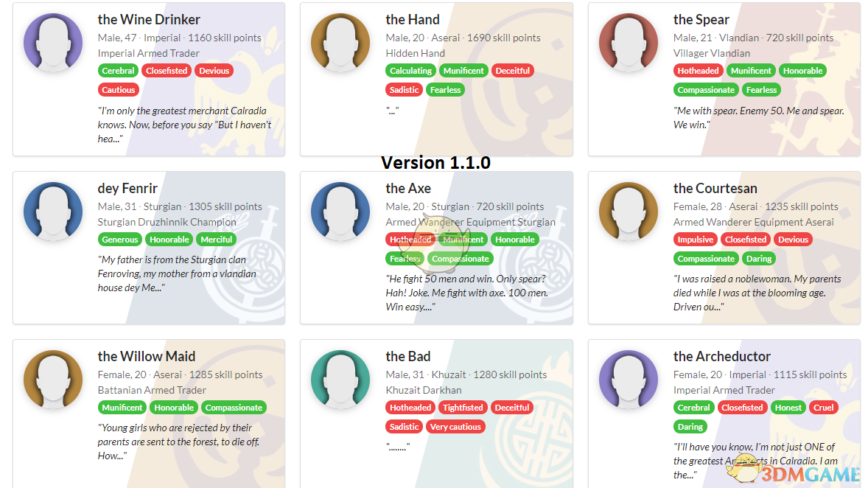Click the Courtesan's Compassionate tag
Image resolution: width=868 pixels, height=488 pixels.
pyautogui.click(x=706, y=259)
